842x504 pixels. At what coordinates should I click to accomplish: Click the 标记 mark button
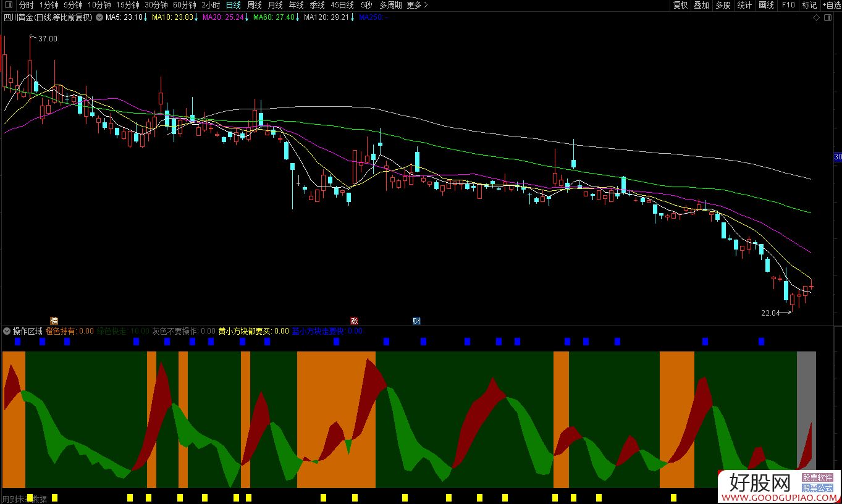tap(809, 5)
